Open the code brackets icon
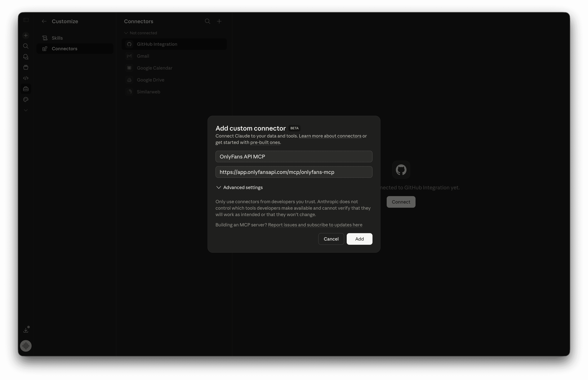This screenshot has height=380, width=588. coord(26,78)
